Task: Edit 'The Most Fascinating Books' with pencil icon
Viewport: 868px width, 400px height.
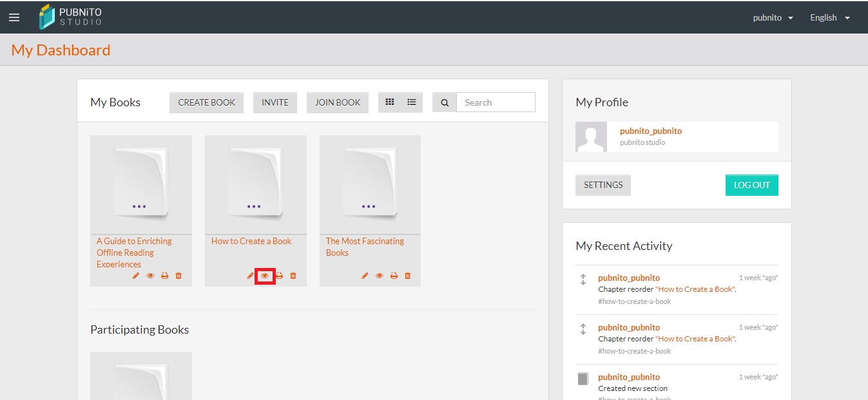Action: (x=365, y=276)
